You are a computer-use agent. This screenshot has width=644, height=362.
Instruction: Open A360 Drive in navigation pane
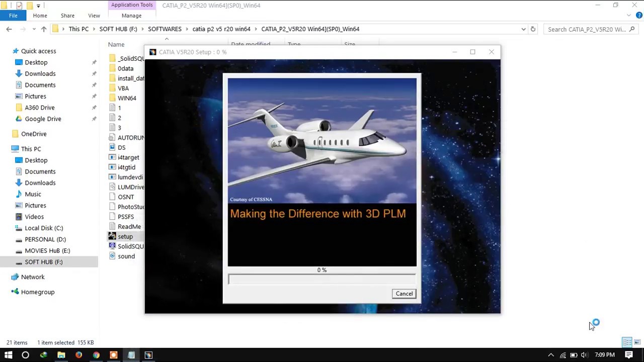40,108
